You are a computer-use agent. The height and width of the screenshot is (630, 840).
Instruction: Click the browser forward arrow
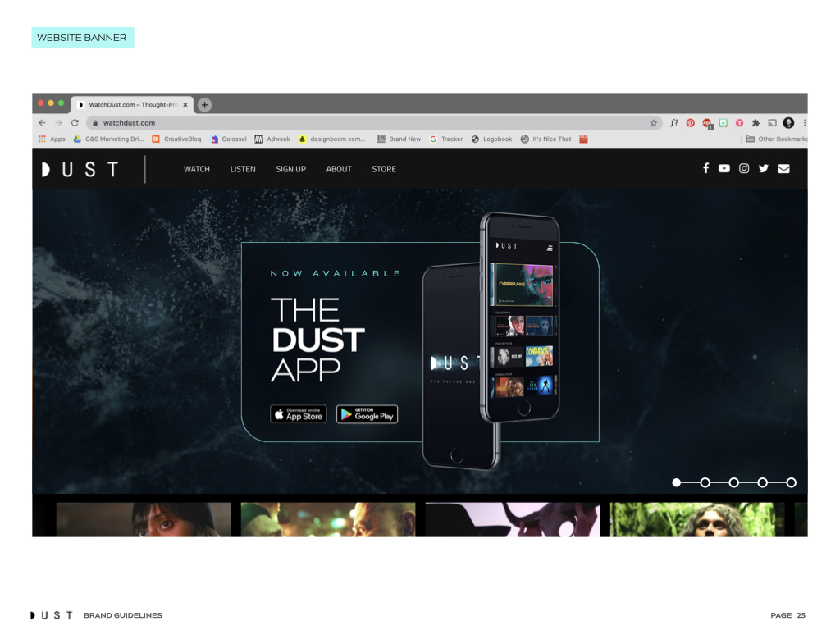click(x=58, y=123)
